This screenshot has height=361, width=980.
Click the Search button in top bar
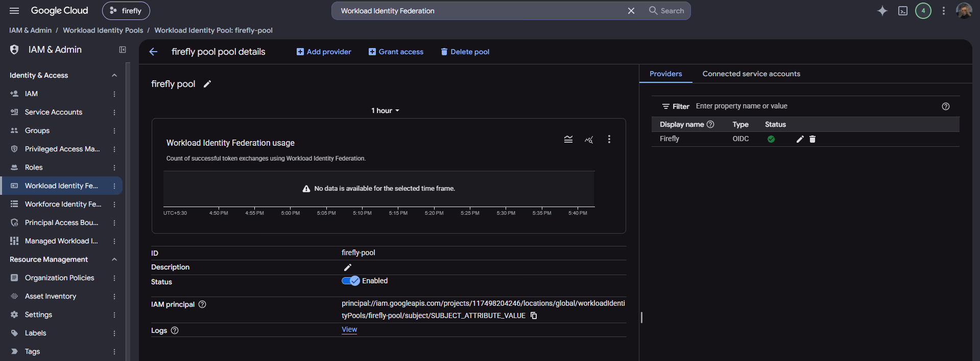[666, 11]
